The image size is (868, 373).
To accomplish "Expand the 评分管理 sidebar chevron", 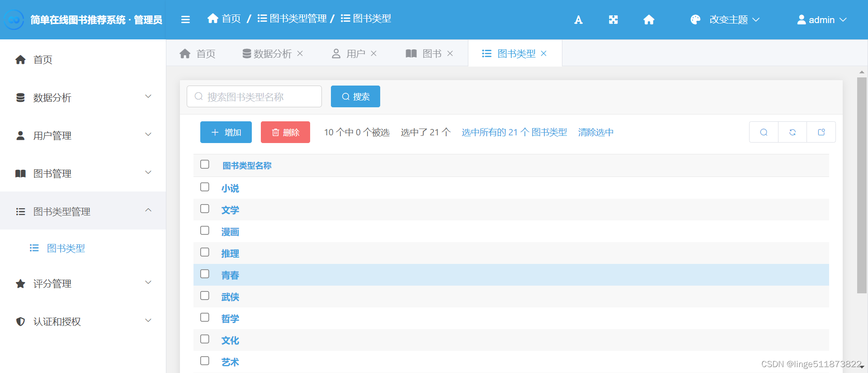I will (x=148, y=282).
